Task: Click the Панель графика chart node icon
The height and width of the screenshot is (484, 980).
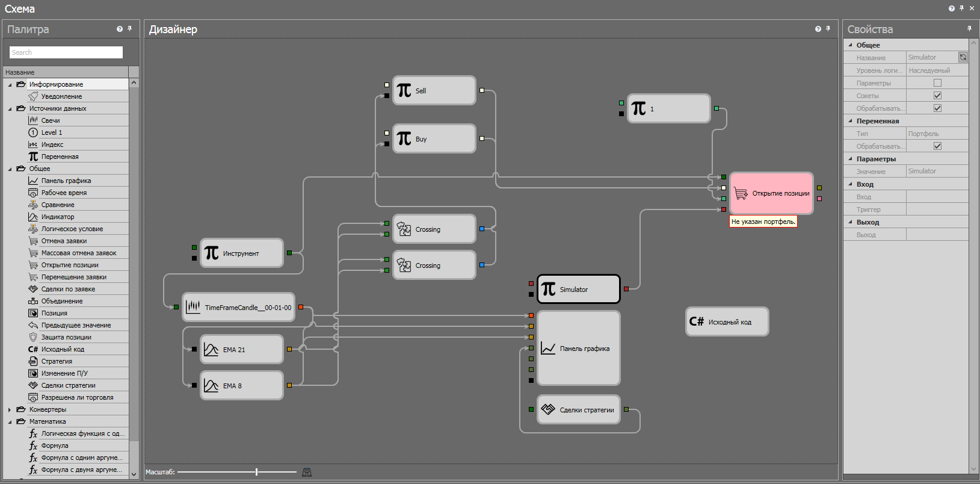Action: (548, 348)
